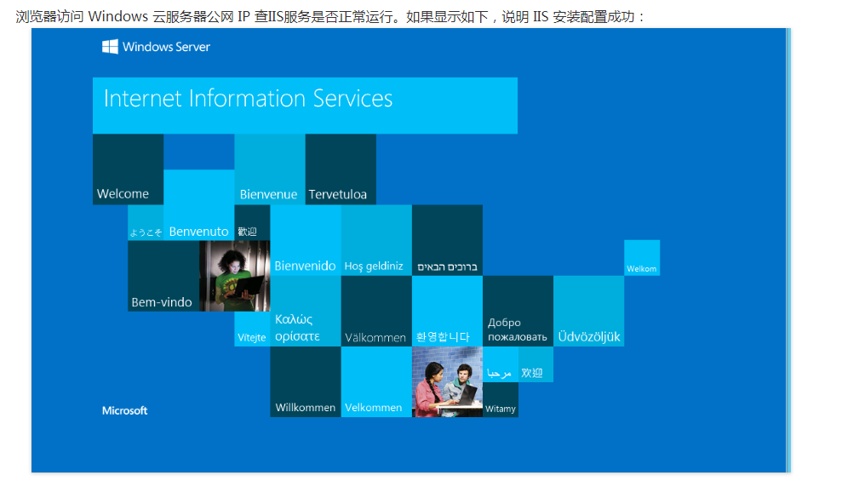Click the Hebrew ברוכים הבאים tile
Viewport: 859px width, 504px height.
(x=447, y=240)
